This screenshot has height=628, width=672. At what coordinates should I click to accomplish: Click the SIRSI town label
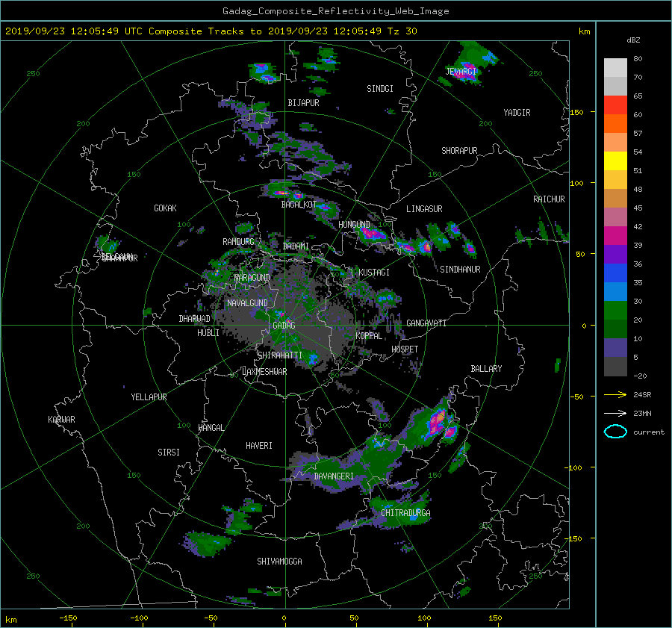point(169,453)
